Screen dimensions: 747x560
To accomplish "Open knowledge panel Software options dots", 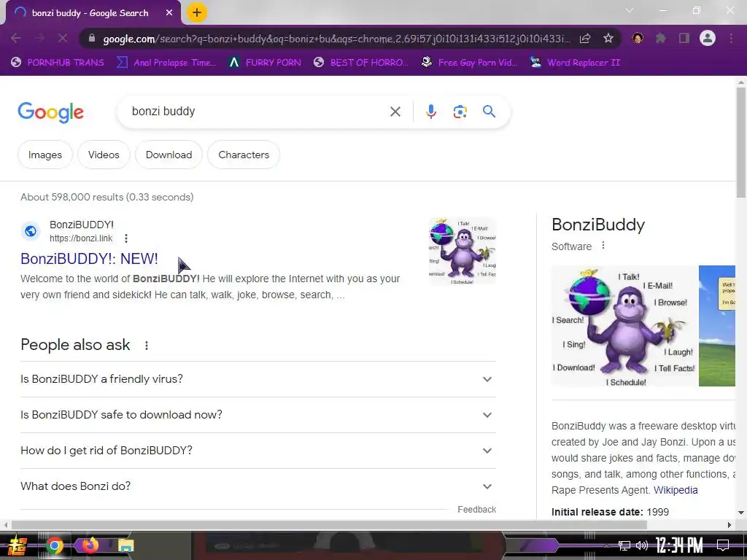I will coord(603,245).
